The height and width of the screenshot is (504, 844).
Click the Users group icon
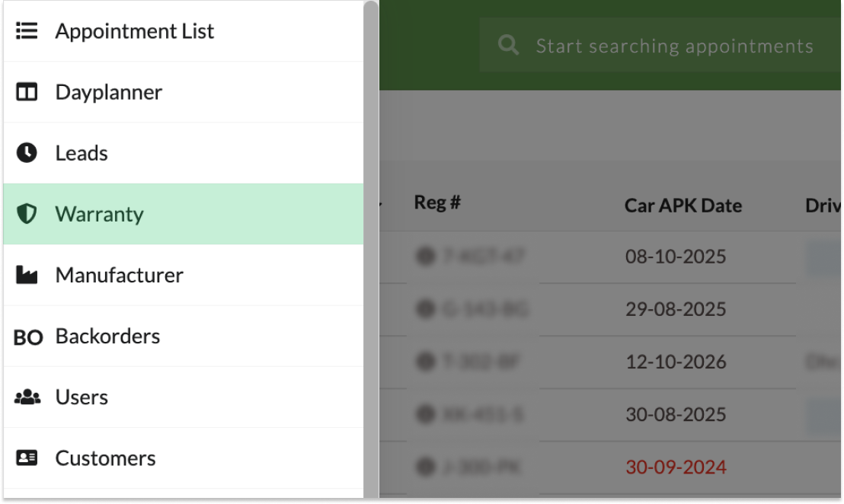click(27, 397)
